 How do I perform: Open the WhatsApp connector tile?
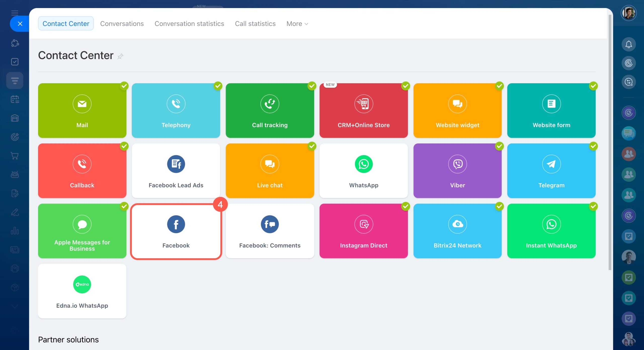coord(364,171)
